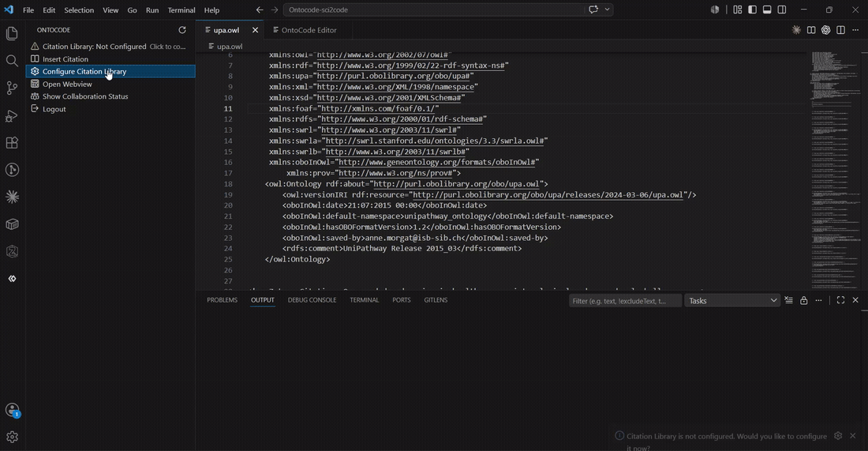Click line number 19 in the gutter
Screen dimensions: 868x451
pyautogui.click(x=228, y=195)
